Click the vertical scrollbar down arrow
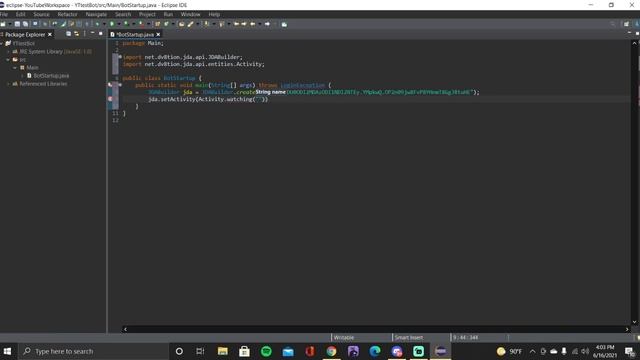The width and height of the screenshot is (640, 360). click(634, 322)
